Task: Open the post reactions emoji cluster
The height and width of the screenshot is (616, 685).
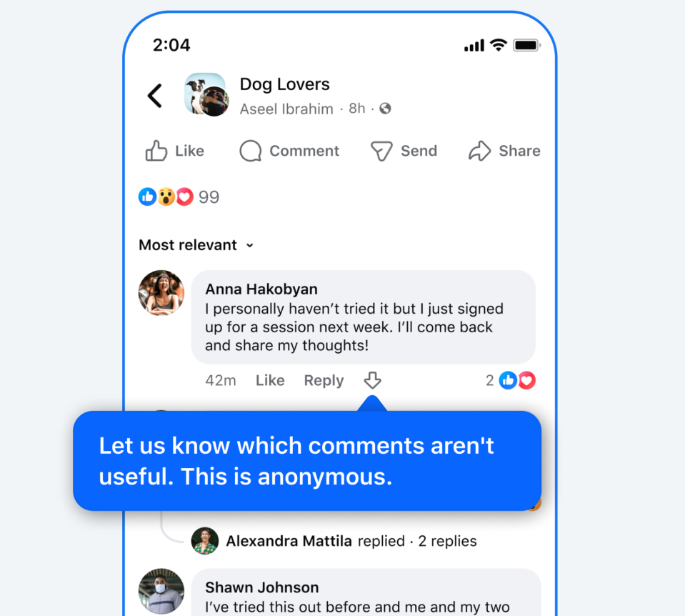Action: 166,197
